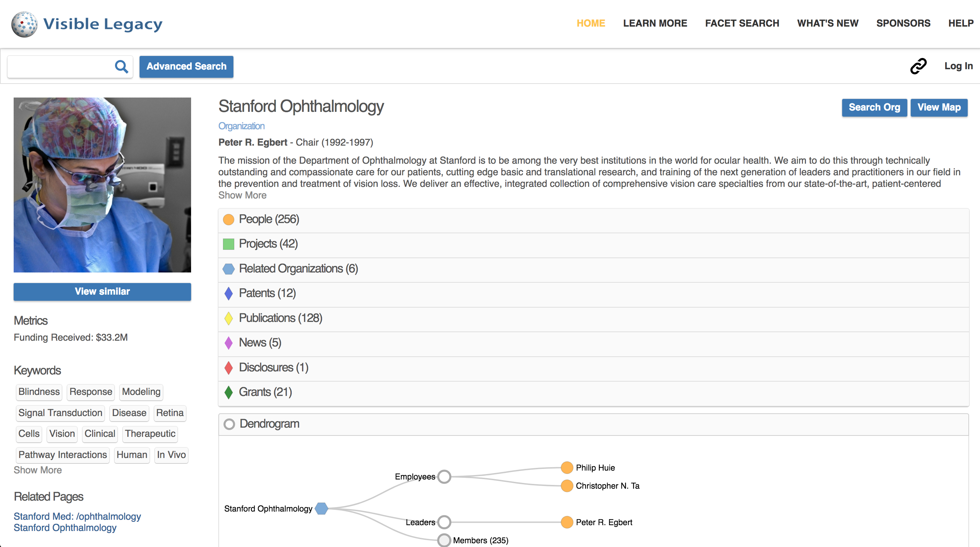The width and height of the screenshot is (980, 547).
Task: Select the Vision keyword tag
Action: (x=62, y=434)
